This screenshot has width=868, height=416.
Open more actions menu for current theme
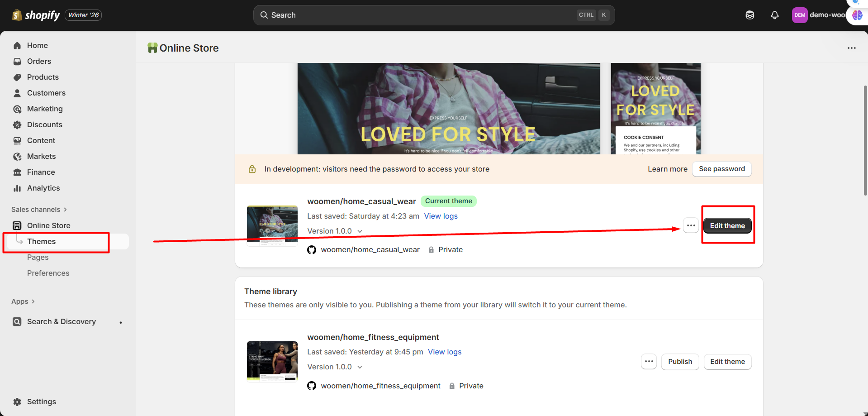(691, 225)
